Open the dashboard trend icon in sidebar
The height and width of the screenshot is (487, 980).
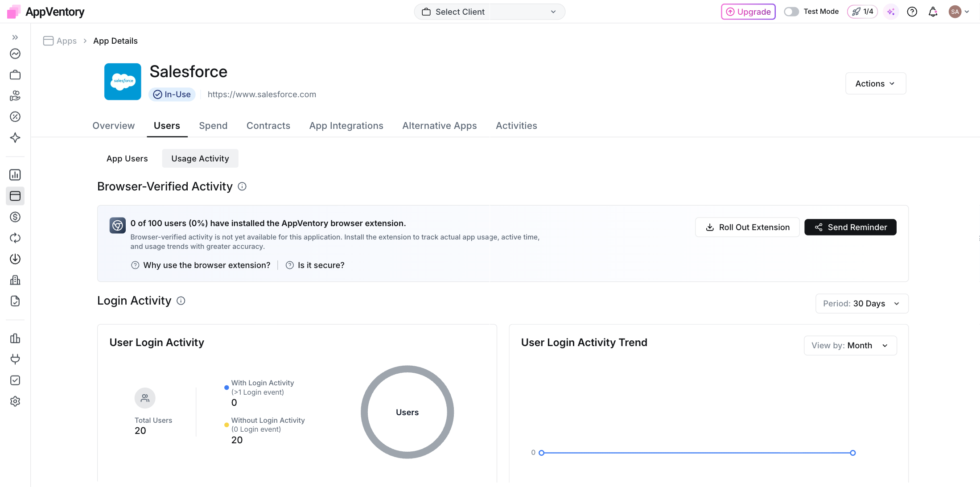[15, 54]
